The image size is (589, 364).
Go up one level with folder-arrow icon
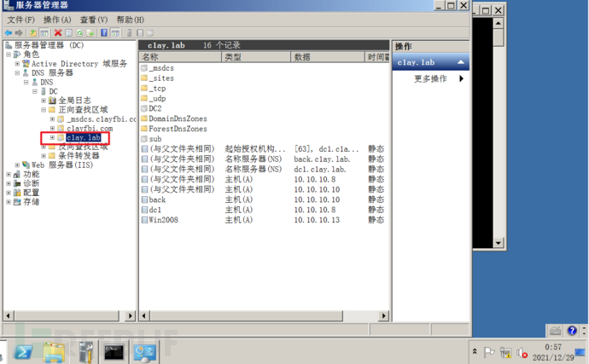tap(33, 33)
